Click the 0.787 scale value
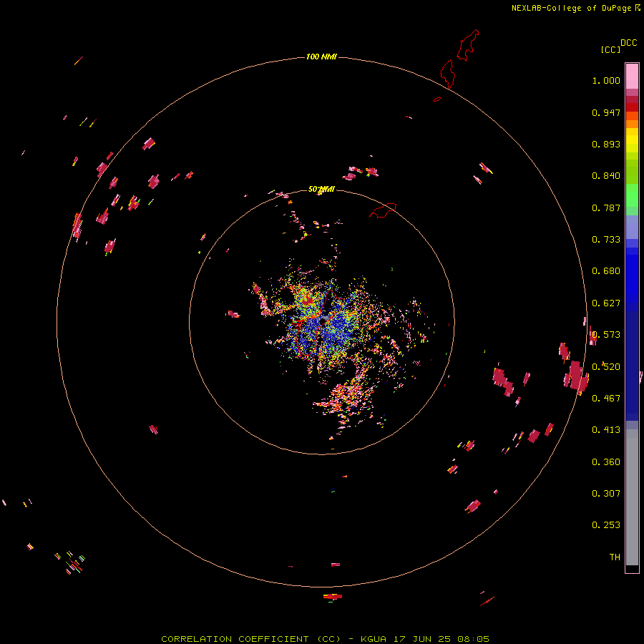644x644 pixels. (606, 208)
